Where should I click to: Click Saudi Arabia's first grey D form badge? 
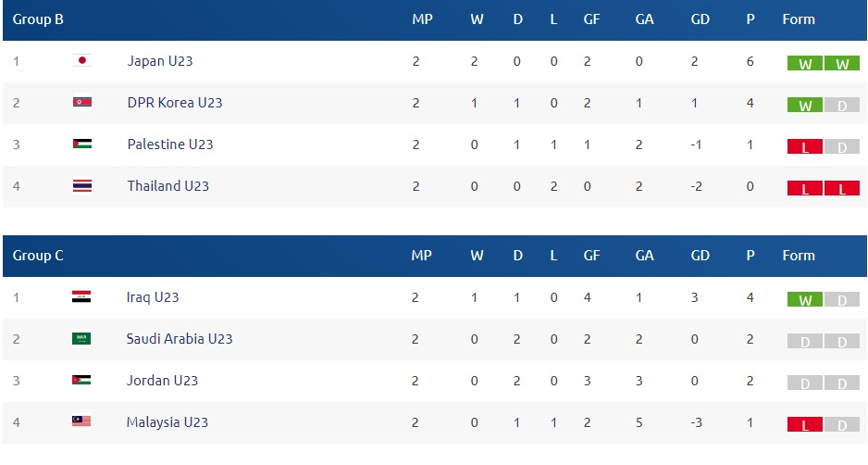pyautogui.click(x=805, y=341)
